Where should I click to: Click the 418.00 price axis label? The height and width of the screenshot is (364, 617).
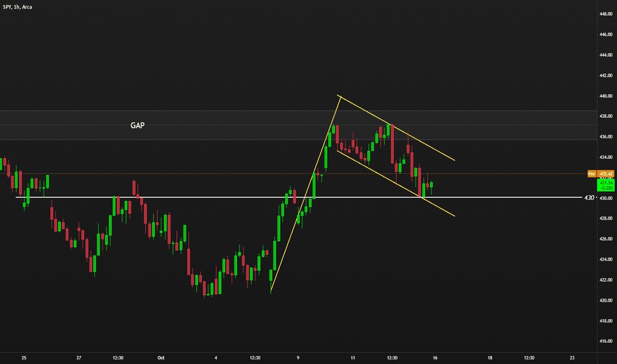coord(606,321)
